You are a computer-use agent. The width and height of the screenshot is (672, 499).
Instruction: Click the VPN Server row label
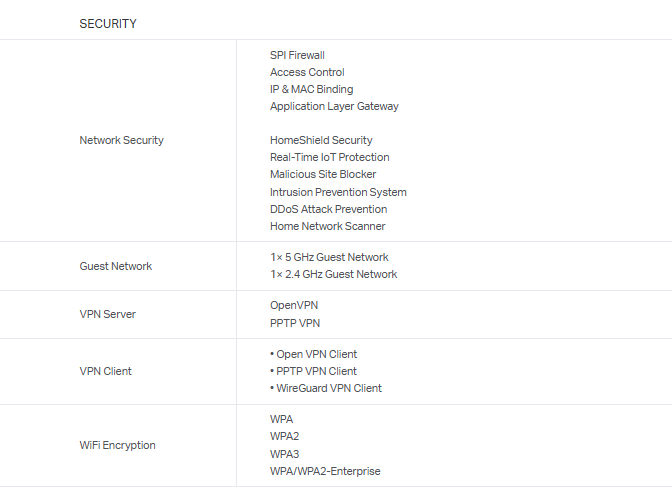(x=107, y=314)
